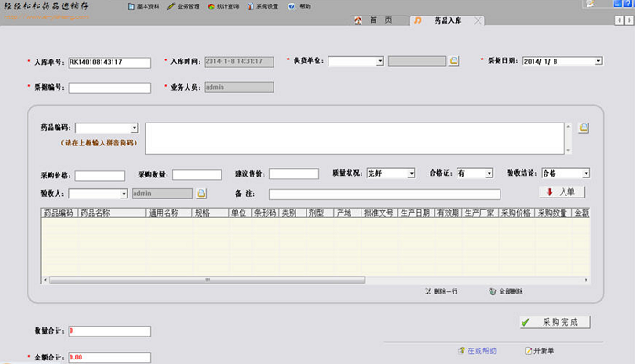635x364 pixels.
Task: Expand 票据日期 date dropdown
Action: click(x=598, y=61)
